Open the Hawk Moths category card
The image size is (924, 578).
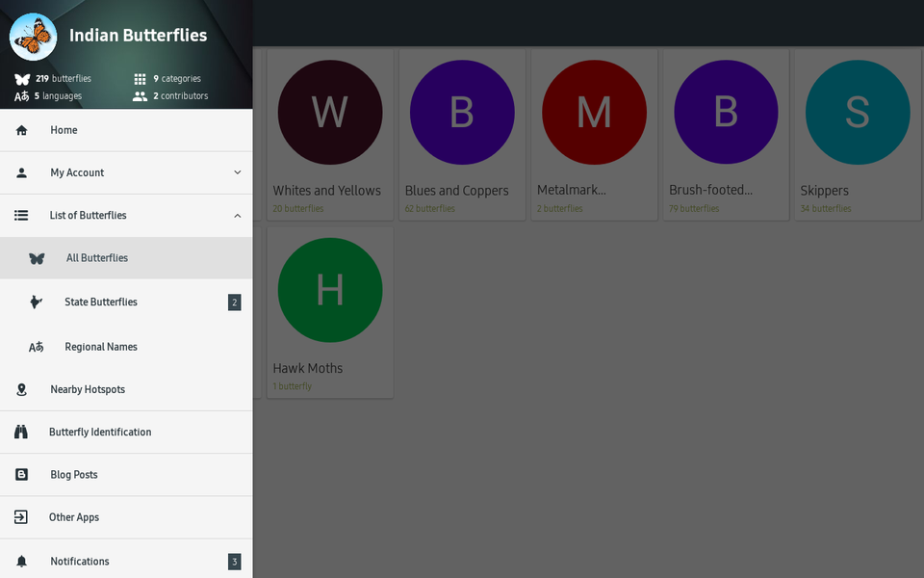329,313
